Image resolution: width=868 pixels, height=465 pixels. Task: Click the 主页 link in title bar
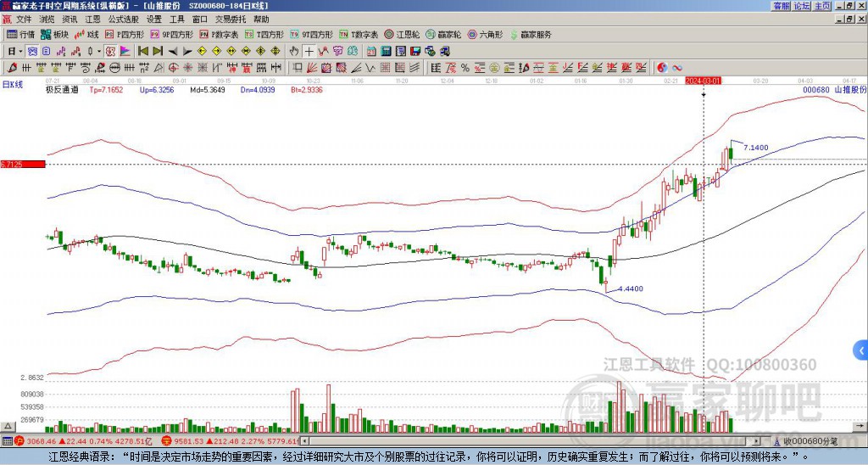pos(822,6)
